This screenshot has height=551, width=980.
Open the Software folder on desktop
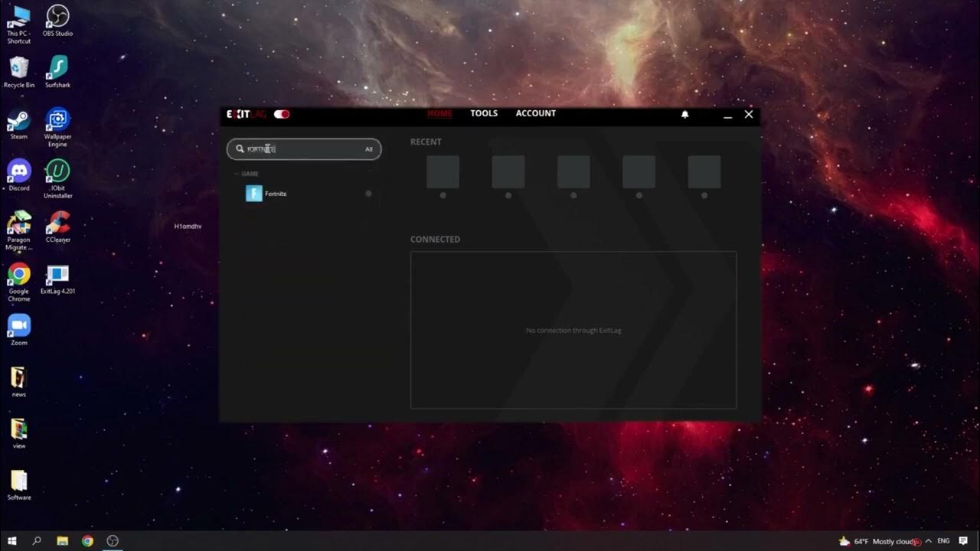[19, 484]
